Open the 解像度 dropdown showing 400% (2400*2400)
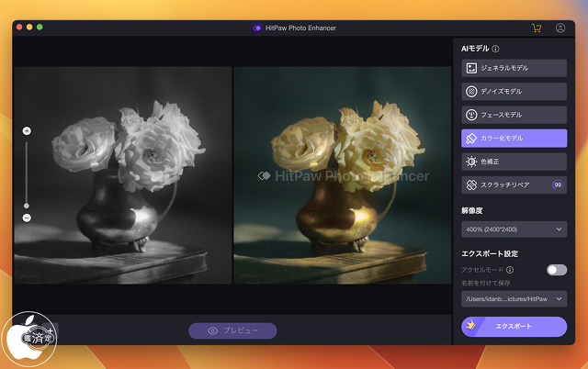 (514, 229)
